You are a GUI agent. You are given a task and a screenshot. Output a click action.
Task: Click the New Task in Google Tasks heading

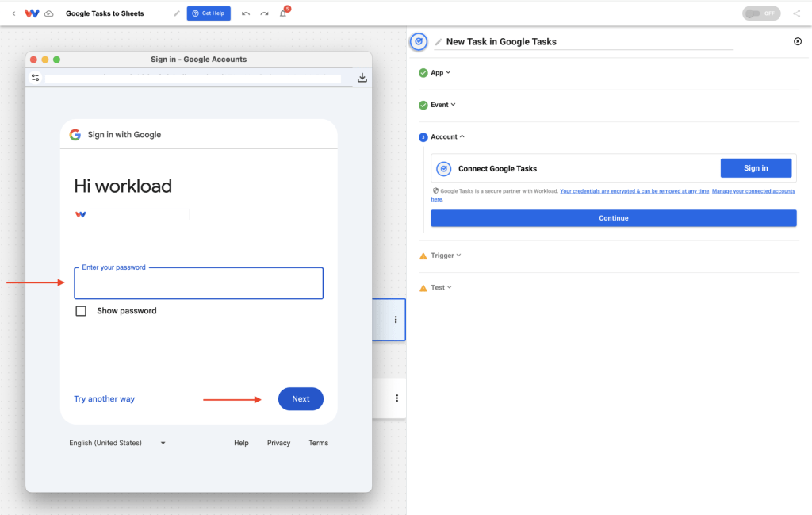tap(501, 42)
